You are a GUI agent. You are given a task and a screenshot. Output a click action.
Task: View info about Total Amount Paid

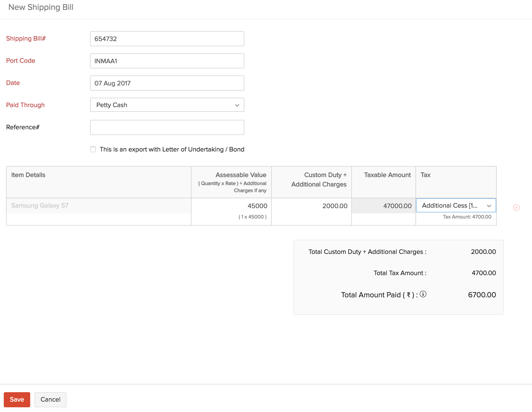[x=423, y=294]
